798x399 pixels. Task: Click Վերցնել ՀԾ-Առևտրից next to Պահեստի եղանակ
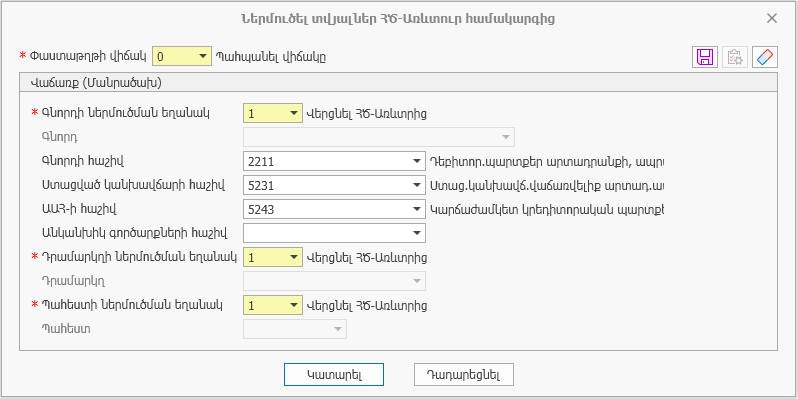pyautogui.click(x=366, y=305)
